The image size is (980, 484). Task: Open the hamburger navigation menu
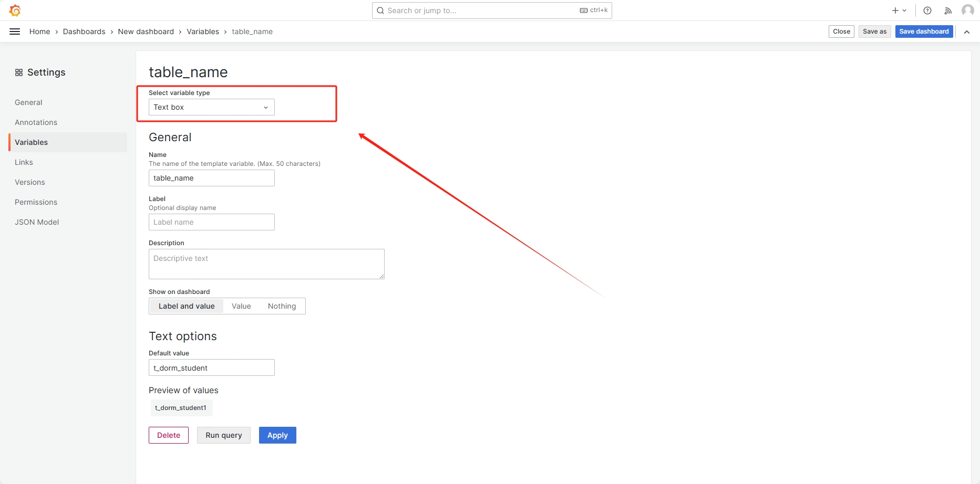point(15,31)
